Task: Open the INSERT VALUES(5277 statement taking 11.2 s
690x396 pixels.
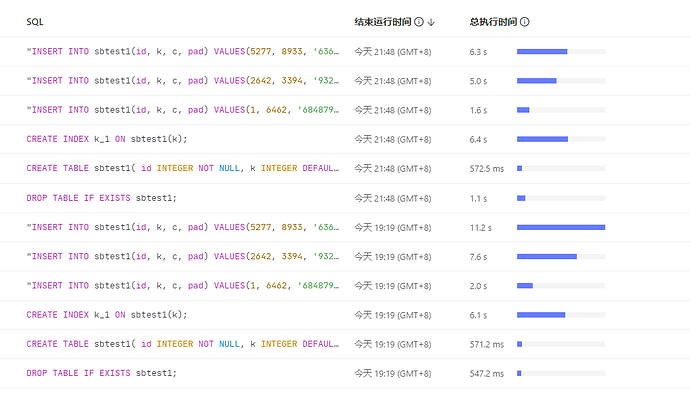Action: (183, 227)
